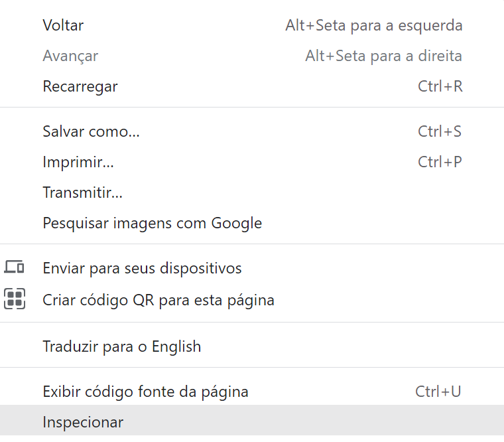504x442 pixels.
Task: Choose Transmitir... to cast the page
Action: [252, 192]
